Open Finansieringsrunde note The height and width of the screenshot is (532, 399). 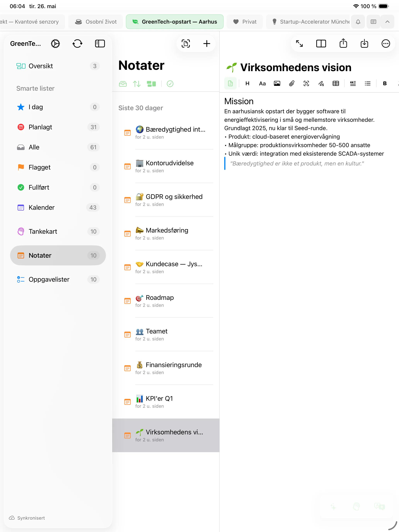[166, 368]
